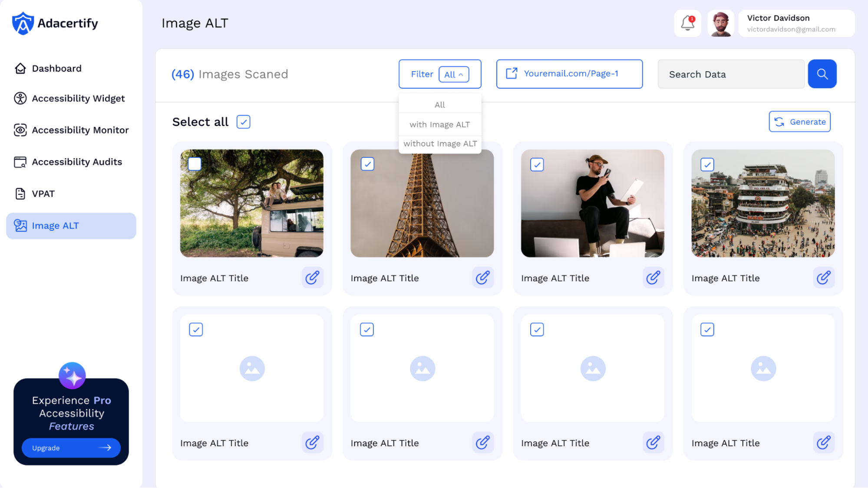The height and width of the screenshot is (488, 868).
Task: Open the crowded square thumbnail
Action: (x=763, y=203)
